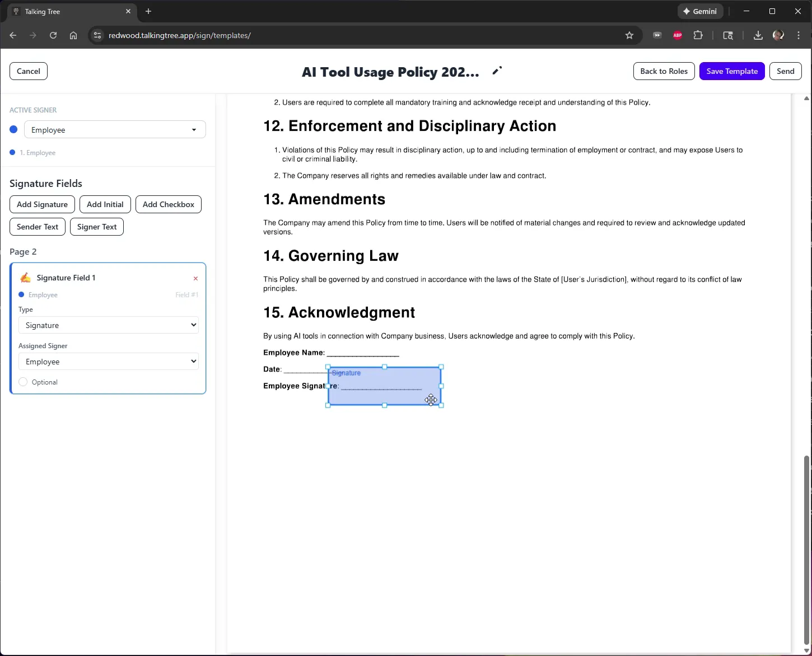Viewport: 812px width, 656px height.
Task: Click Add Initial
Action: (105, 204)
